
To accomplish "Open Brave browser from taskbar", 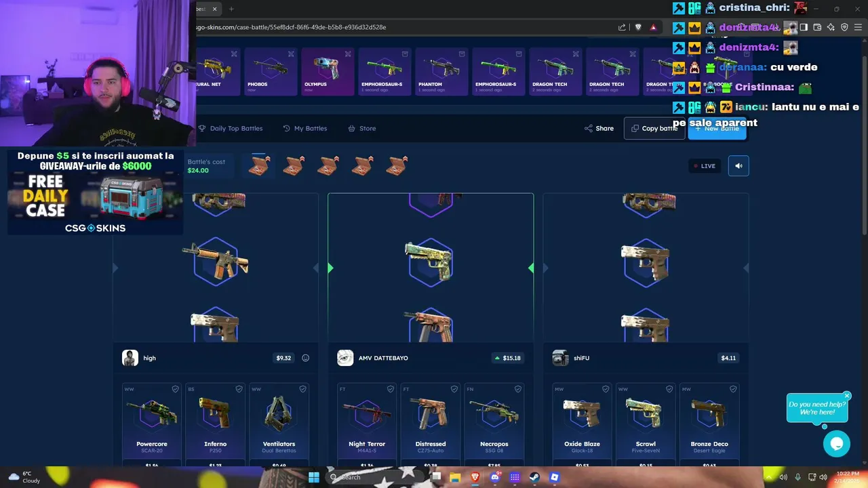I will [x=475, y=477].
